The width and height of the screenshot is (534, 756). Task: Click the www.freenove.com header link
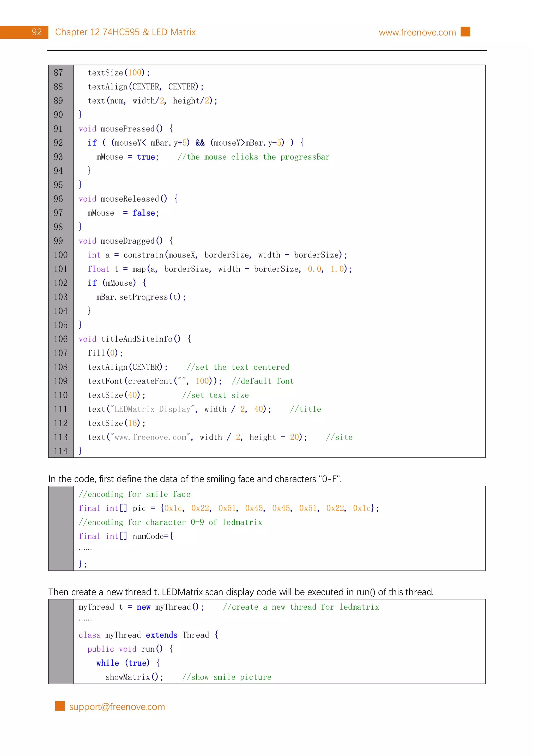coord(417,32)
